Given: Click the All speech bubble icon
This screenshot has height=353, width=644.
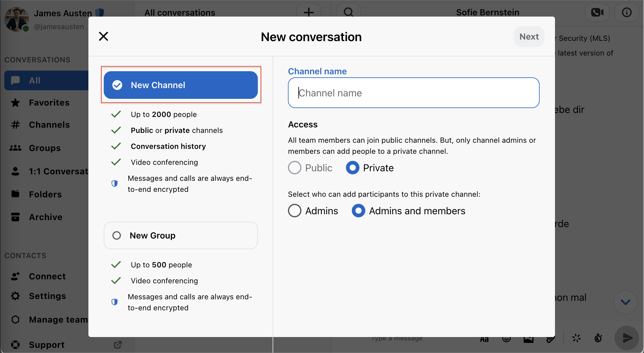Looking at the screenshot, I should point(15,80).
